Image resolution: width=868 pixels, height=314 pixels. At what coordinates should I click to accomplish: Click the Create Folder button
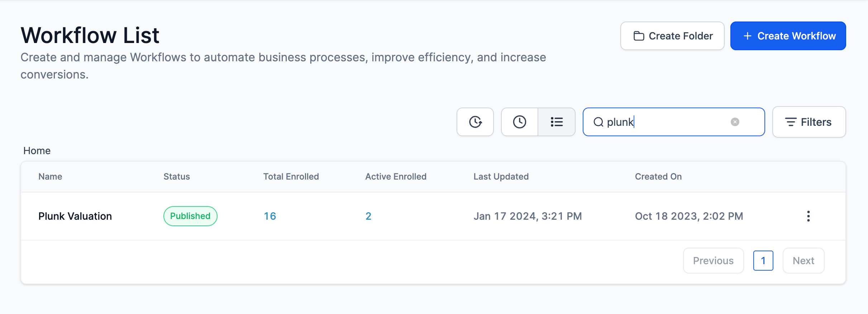tap(672, 36)
